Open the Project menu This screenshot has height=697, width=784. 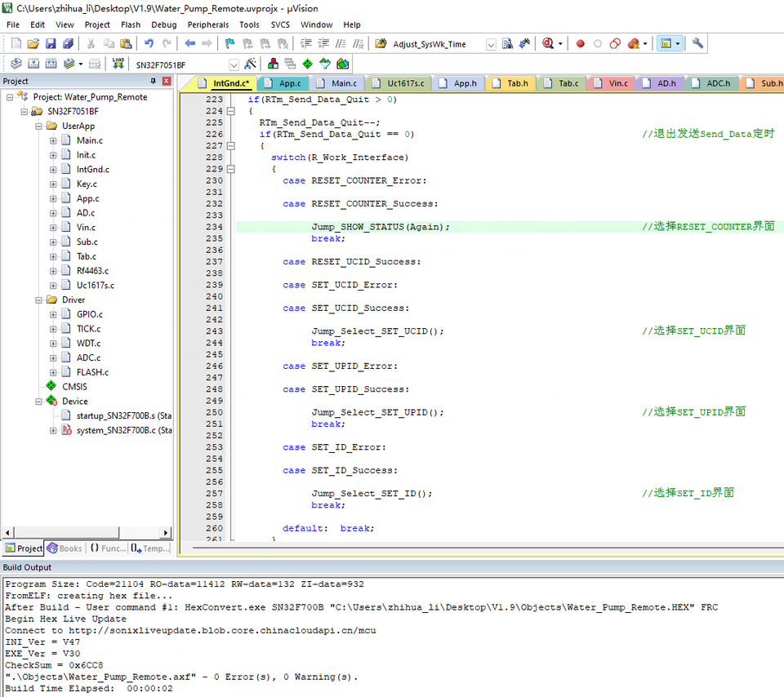coord(97,24)
